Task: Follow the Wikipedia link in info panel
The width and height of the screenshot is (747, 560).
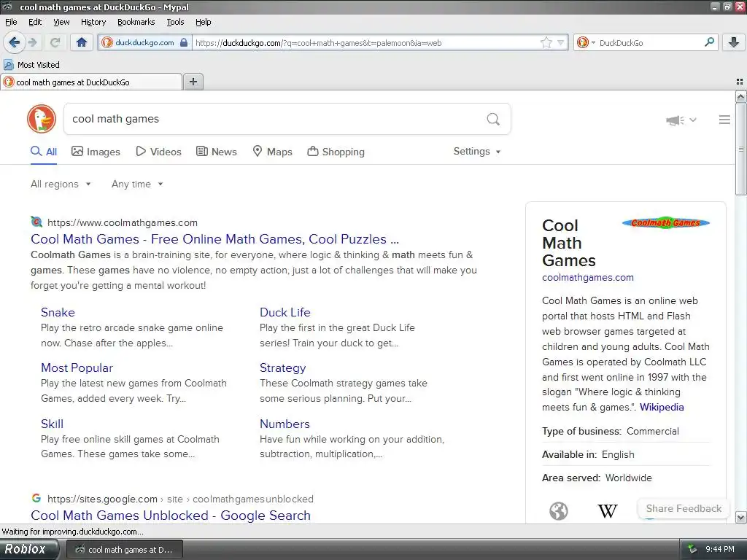Action: click(x=661, y=407)
